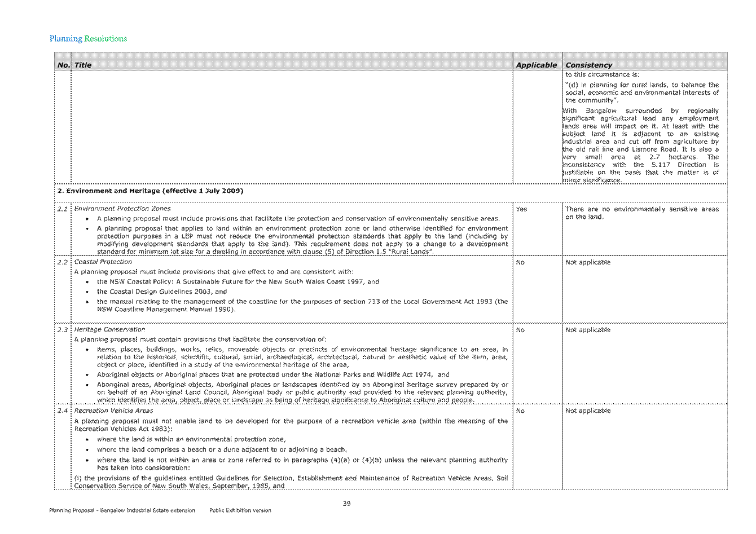
Task: Click 'where the land is within an environmental protection zone' bullet
Action: coord(191,439)
